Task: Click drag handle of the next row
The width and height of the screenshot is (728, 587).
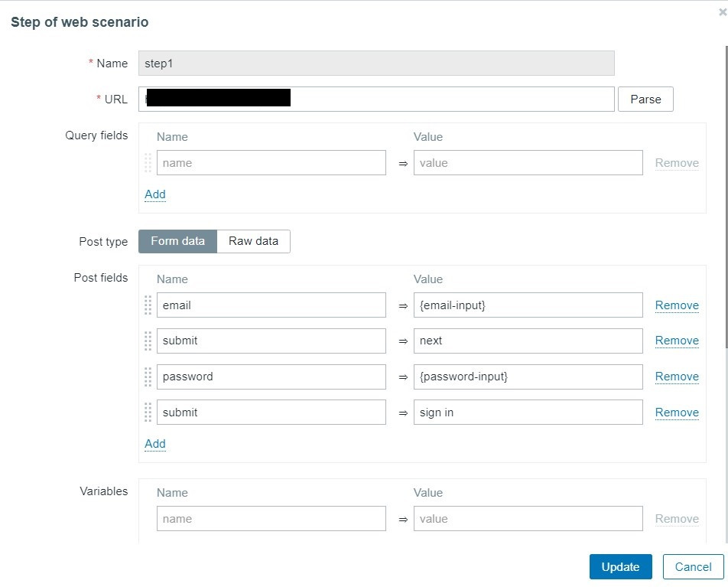Action: pyautogui.click(x=148, y=341)
